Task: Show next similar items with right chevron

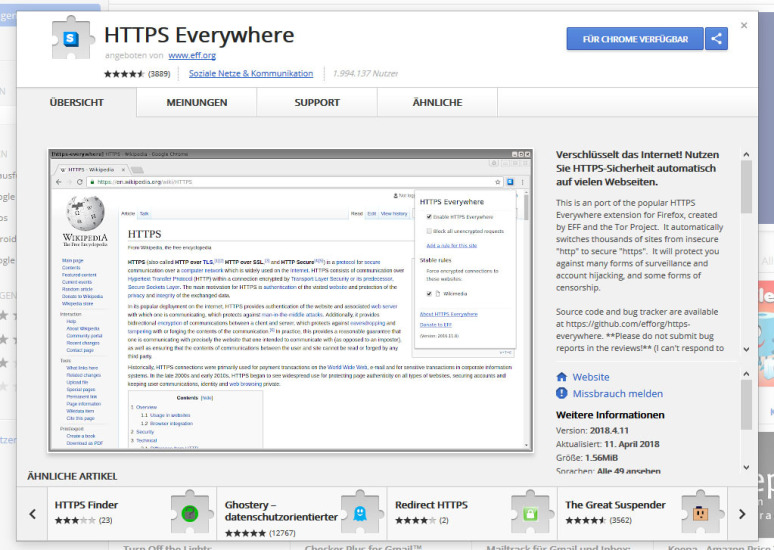Action: [742, 514]
